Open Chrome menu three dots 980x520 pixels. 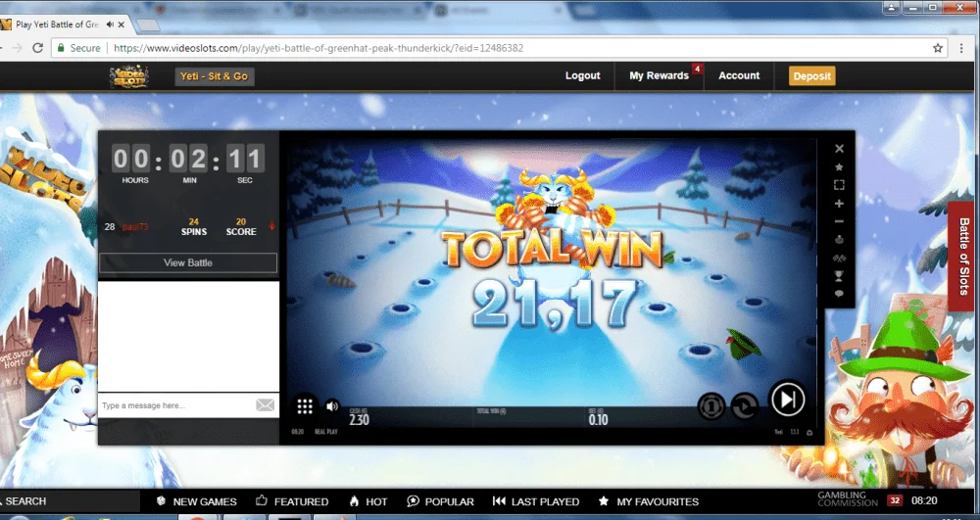coord(961,48)
